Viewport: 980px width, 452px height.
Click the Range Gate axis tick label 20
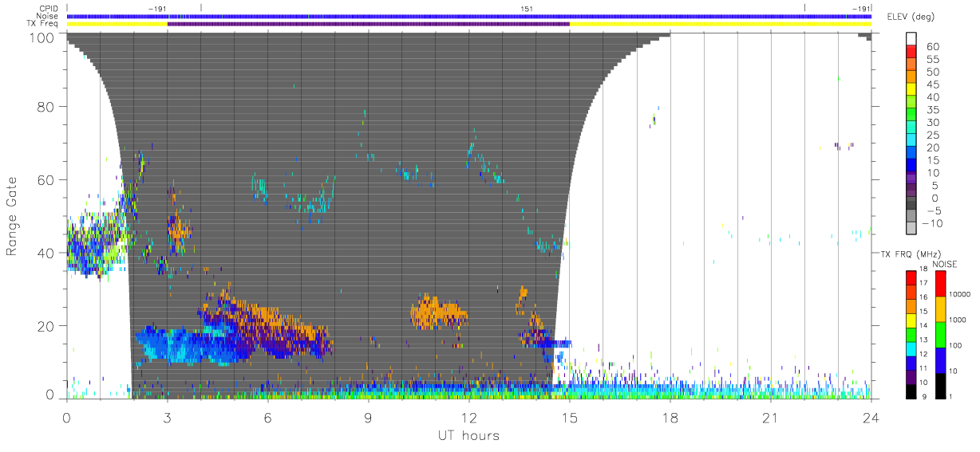pyautogui.click(x=46, y=326)
